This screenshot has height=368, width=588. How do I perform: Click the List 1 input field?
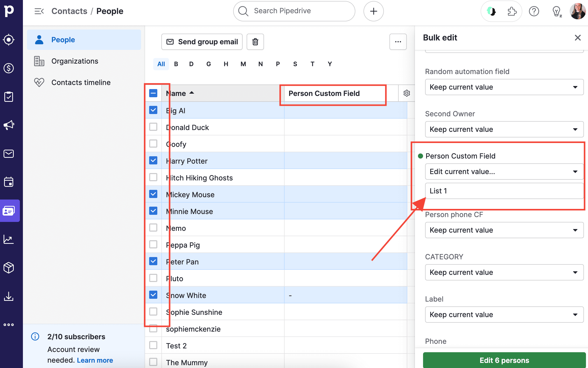click(x=504, y=191)
